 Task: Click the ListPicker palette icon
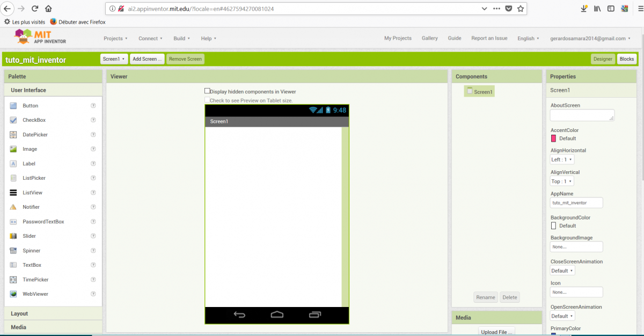tap(13, 178)
